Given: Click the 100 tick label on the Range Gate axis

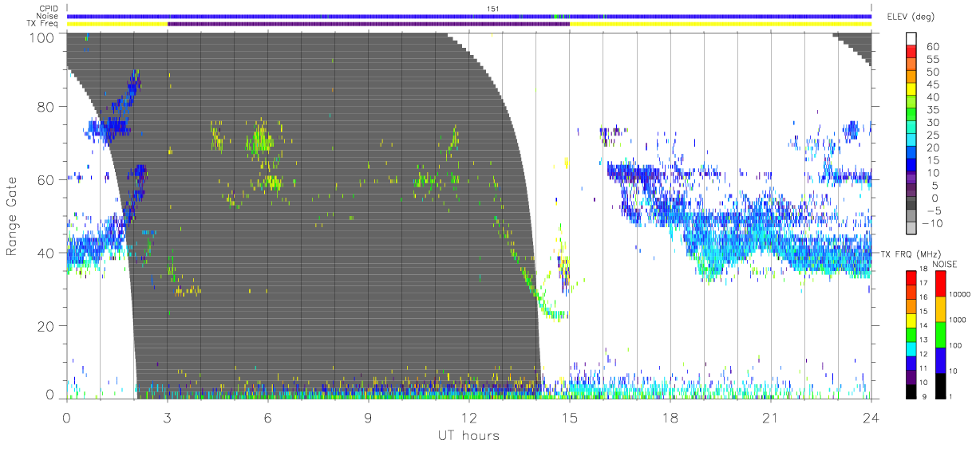Looking at the screenshot, I should tap(44, 37).
